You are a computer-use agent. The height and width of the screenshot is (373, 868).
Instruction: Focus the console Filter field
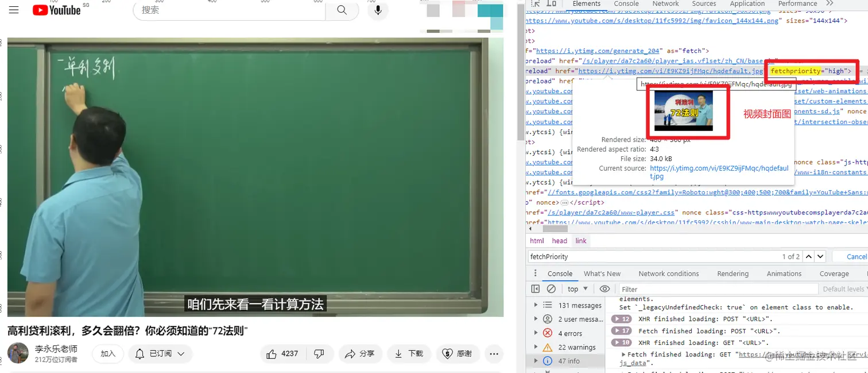[719, 289]
